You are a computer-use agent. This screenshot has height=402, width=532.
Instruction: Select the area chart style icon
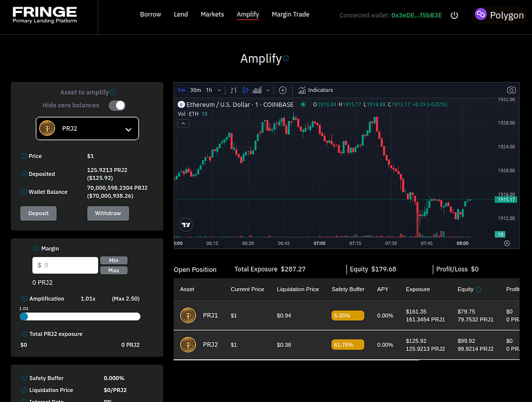point(257,90)
